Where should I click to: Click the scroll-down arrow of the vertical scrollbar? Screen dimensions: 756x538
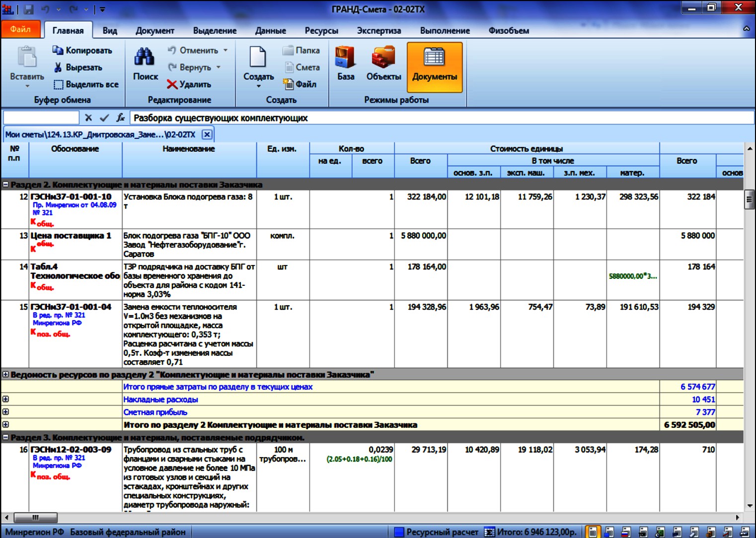749,506
